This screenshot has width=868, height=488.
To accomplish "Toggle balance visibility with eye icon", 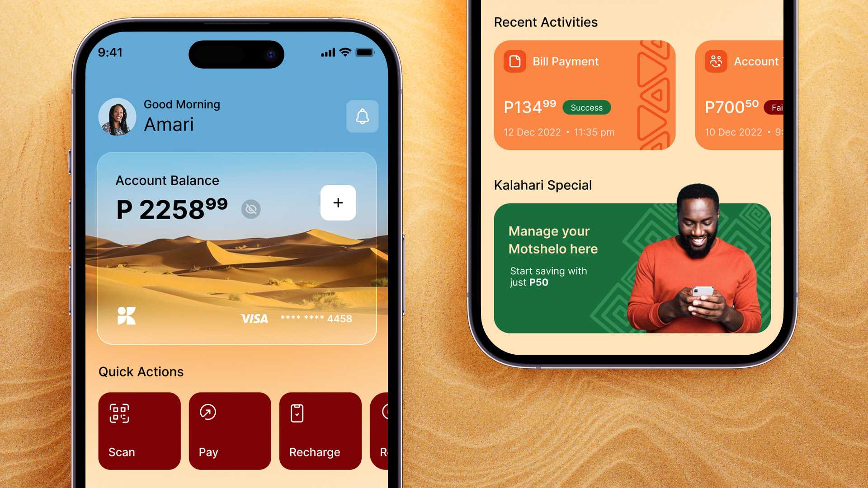I will pos(250,209).
